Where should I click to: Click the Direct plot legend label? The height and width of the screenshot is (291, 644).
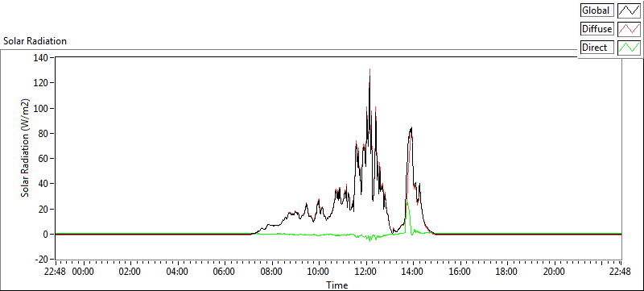tap(597, 48)
